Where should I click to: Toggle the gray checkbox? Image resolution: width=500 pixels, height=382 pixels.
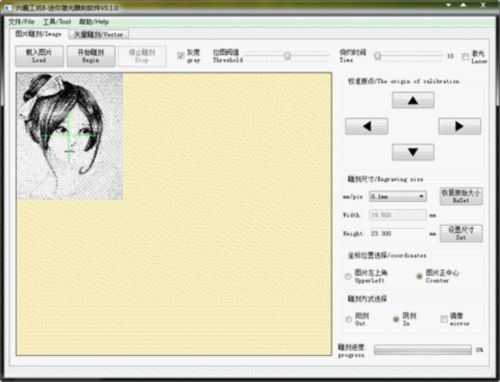point(181,56)
